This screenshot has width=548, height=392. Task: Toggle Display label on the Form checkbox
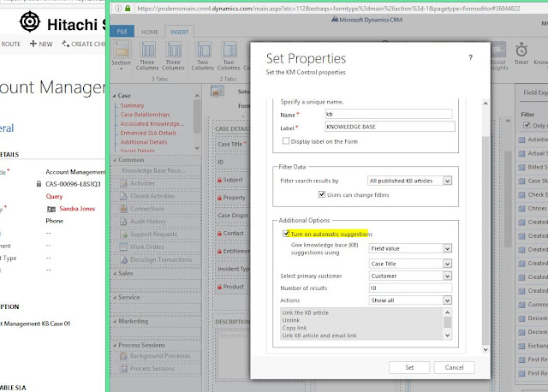tap(286, 141)
